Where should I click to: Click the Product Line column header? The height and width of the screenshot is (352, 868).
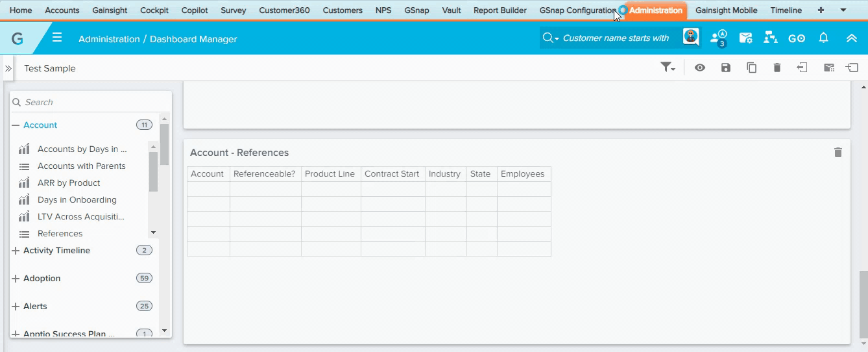point(330,174)
